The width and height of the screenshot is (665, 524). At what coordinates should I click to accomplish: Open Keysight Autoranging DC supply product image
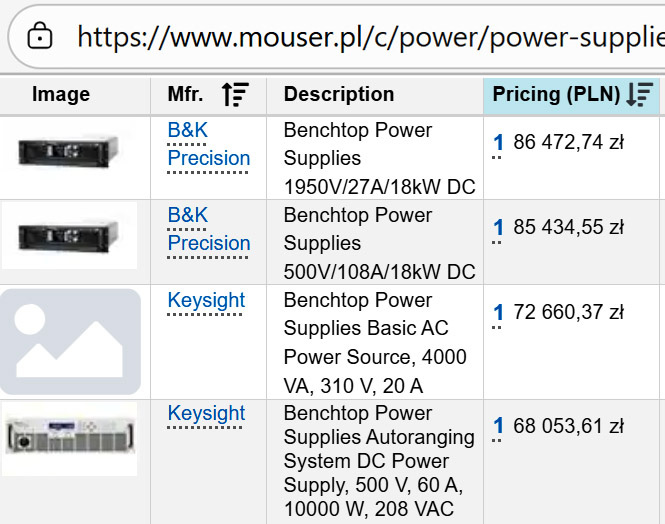tap(70, 436)
